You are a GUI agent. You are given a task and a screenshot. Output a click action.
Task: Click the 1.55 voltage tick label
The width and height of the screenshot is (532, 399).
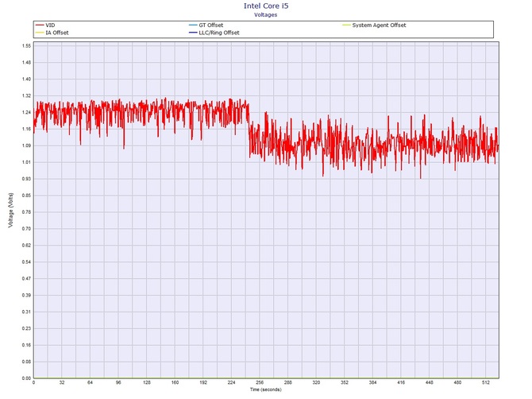pyautogui.click(x=26, y=46)
